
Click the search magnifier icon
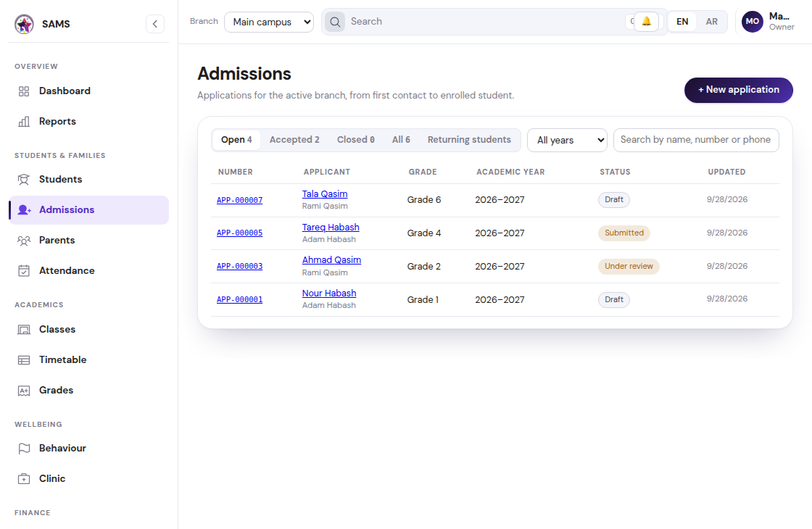click(x=335, y=22)
